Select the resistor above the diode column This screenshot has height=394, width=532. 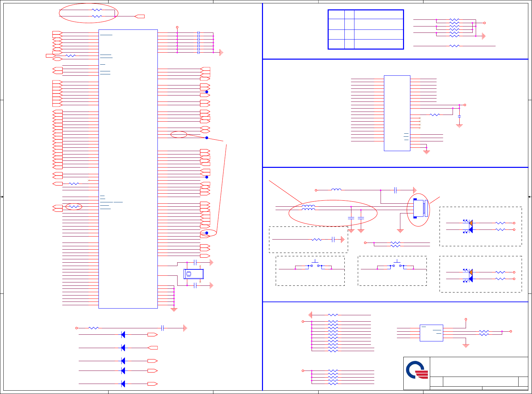click(x=93, y=328)
